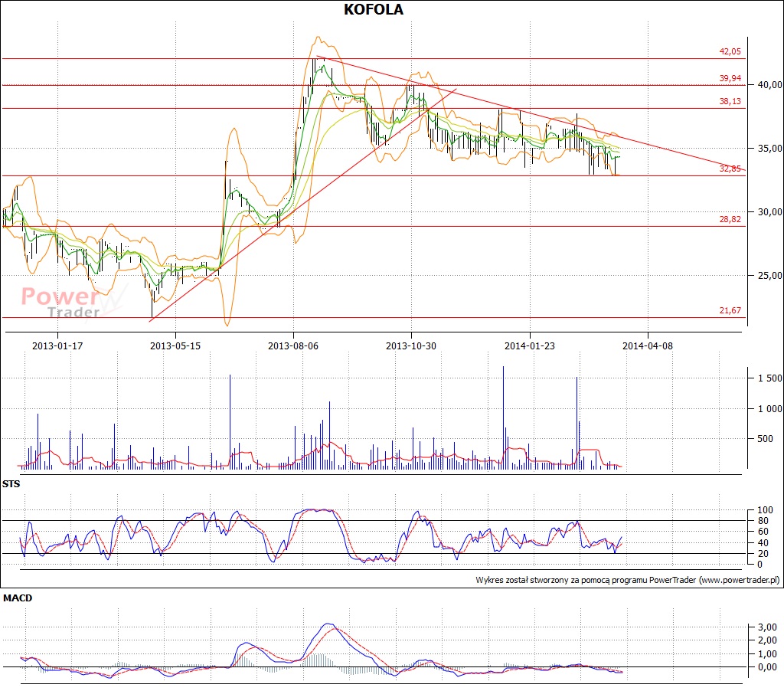784x691 pixels.
Task: Select the 1 000 volume axis value
Action: click(770, 409)
